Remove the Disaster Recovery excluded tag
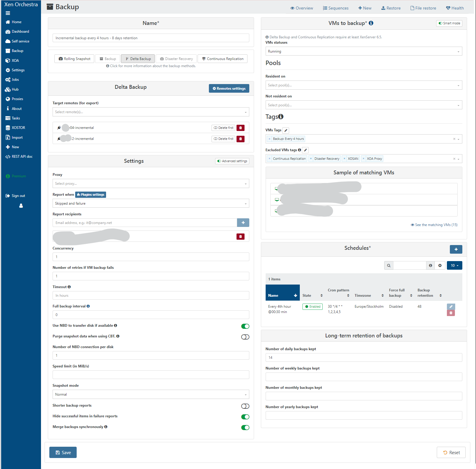This screenshot has height=469, width=476. pyautogui.click(x=311, y=159)
